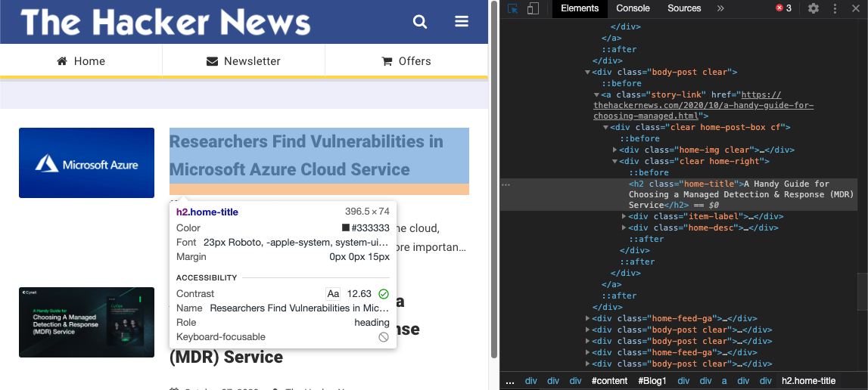This screenshot has height=390, width=868.
Task: Click the #333333 color swatch in tooltip
Action: coord(345,228)
